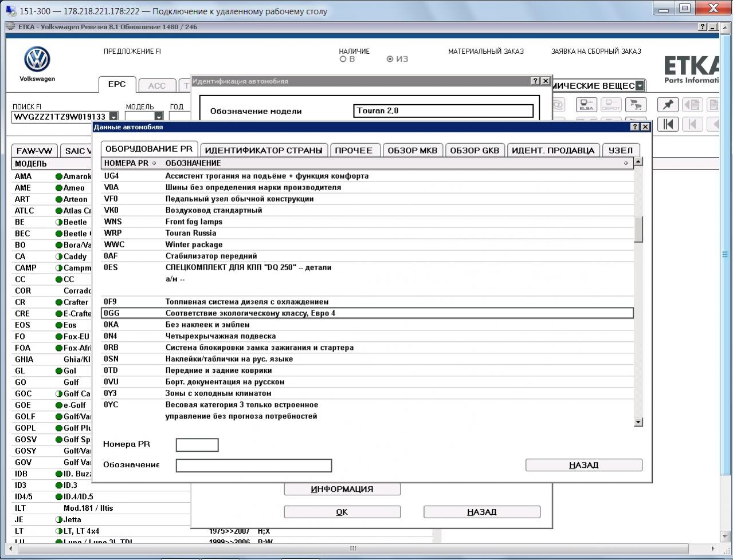Click the green dot beside Arteon

click(x=58, y=199)
